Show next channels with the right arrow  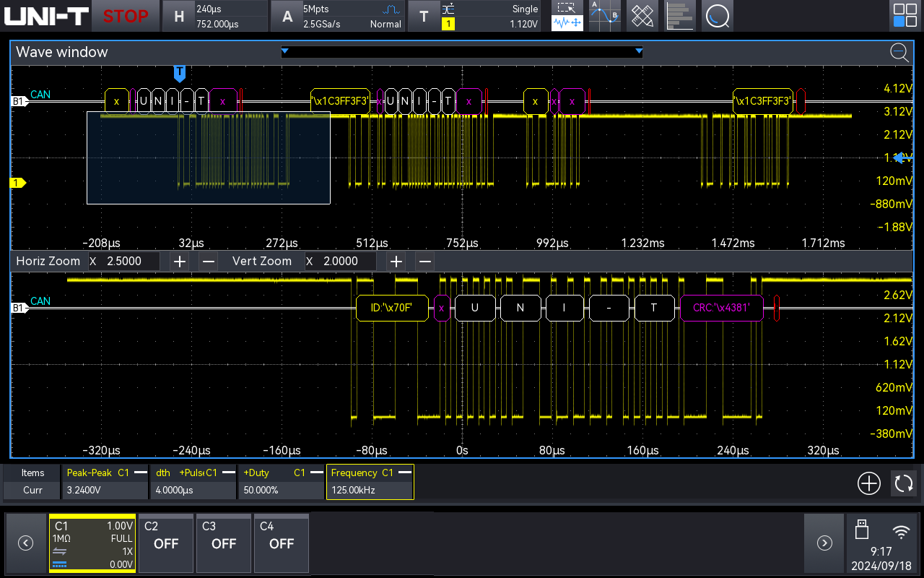pos(824,543)
